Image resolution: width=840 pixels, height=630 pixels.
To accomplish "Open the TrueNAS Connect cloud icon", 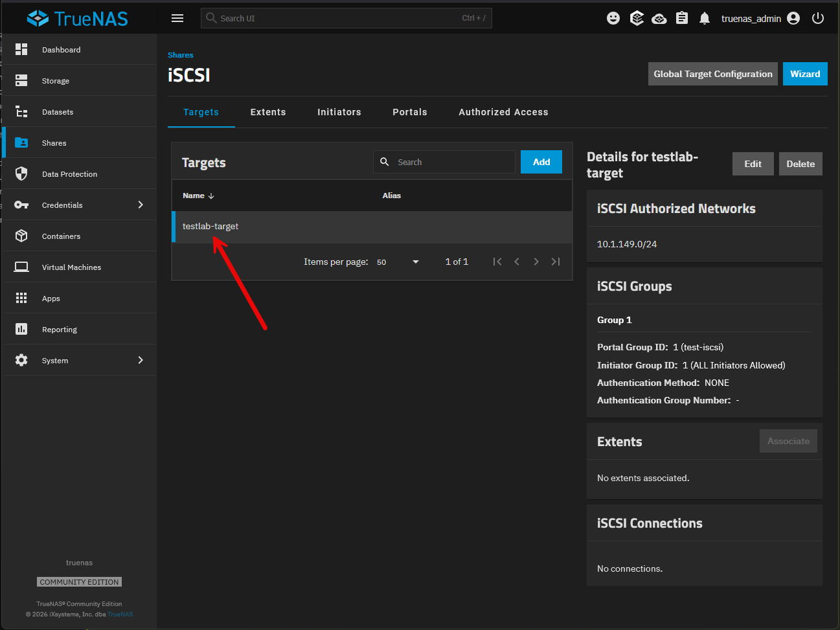I will tap(659, 18).
